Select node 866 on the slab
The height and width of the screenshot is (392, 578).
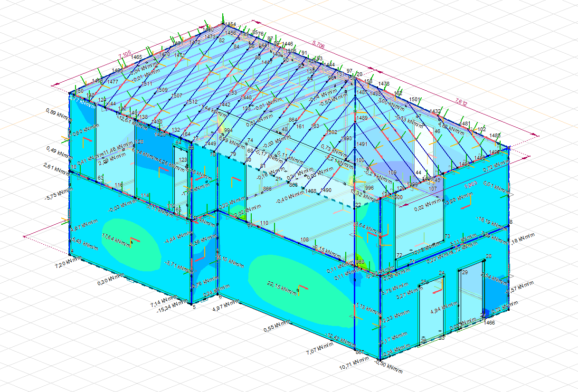pyautogui.click(x=267, y=189)
